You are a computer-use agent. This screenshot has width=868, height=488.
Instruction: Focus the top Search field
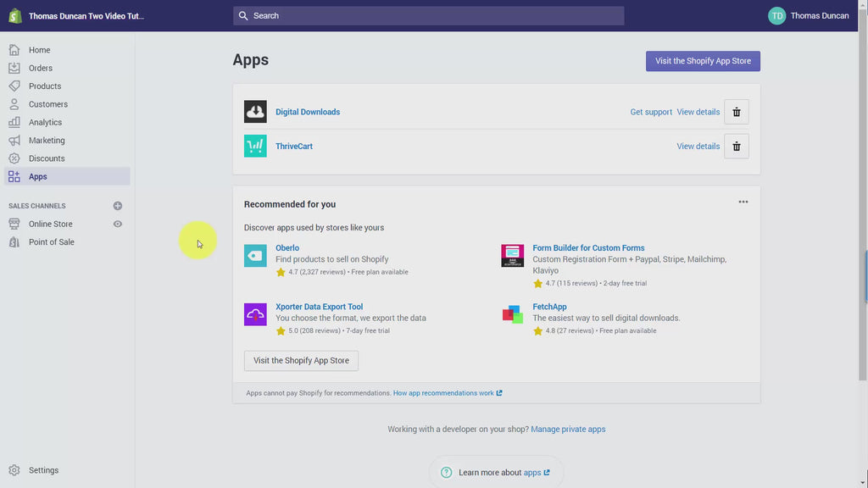point(428,15)
